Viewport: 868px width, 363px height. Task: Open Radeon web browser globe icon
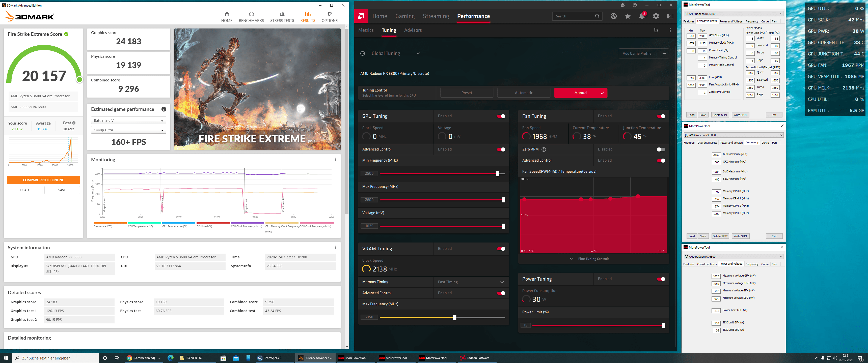pyautogui.click(x=613, y=16)
